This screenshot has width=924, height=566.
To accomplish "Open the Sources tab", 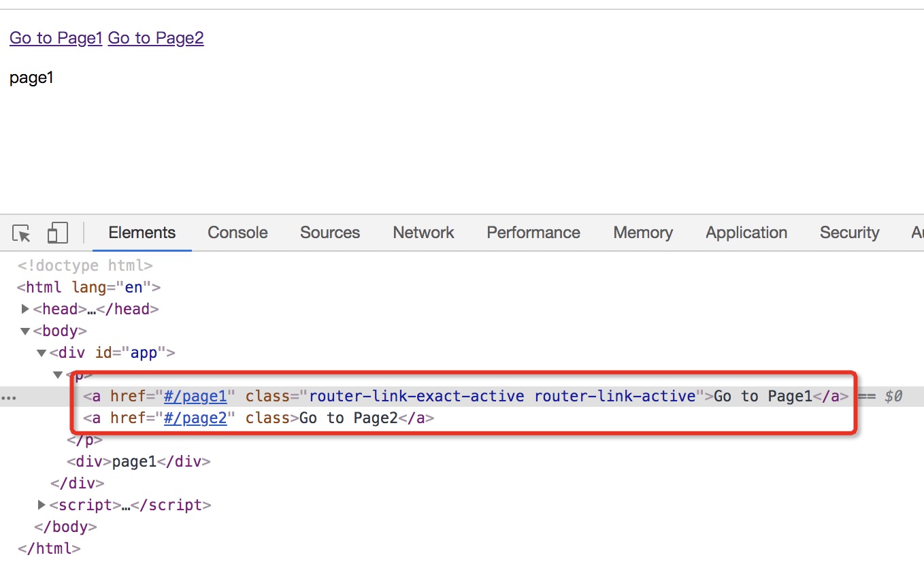I will (330, 233).
